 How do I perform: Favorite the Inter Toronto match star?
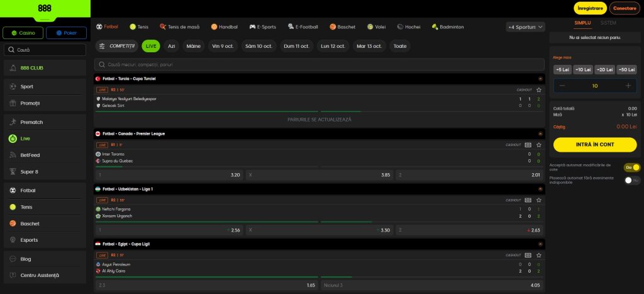pyautogui.click(x=539, y=145)
